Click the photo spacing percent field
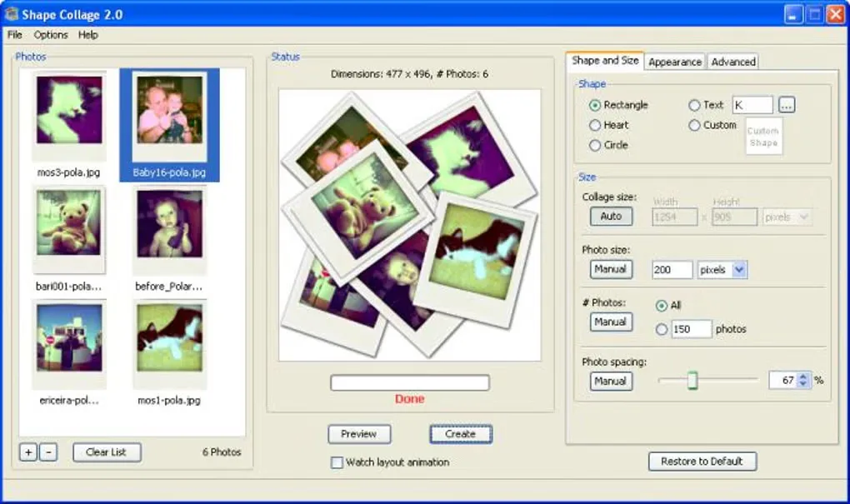The width and height of the screenshot is (850, 504). (783, 381)
